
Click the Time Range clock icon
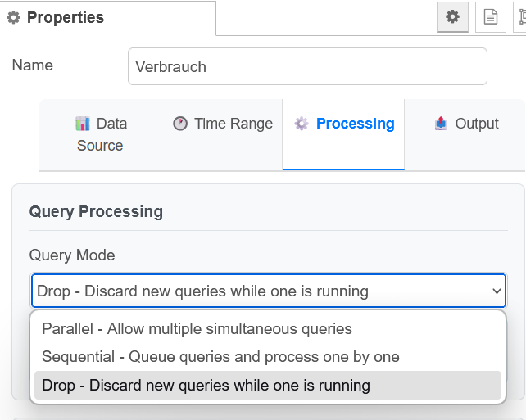[180, 124]
